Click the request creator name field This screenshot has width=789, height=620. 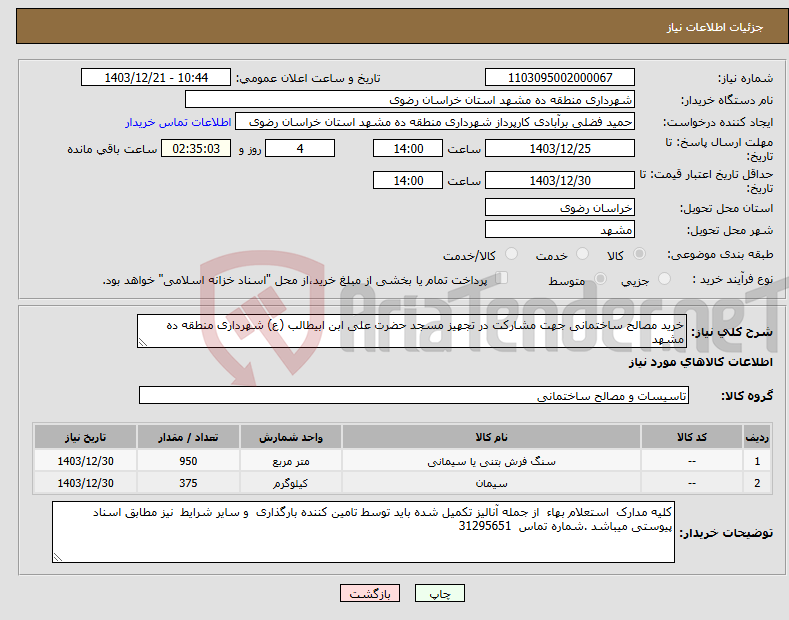point(435,122)
